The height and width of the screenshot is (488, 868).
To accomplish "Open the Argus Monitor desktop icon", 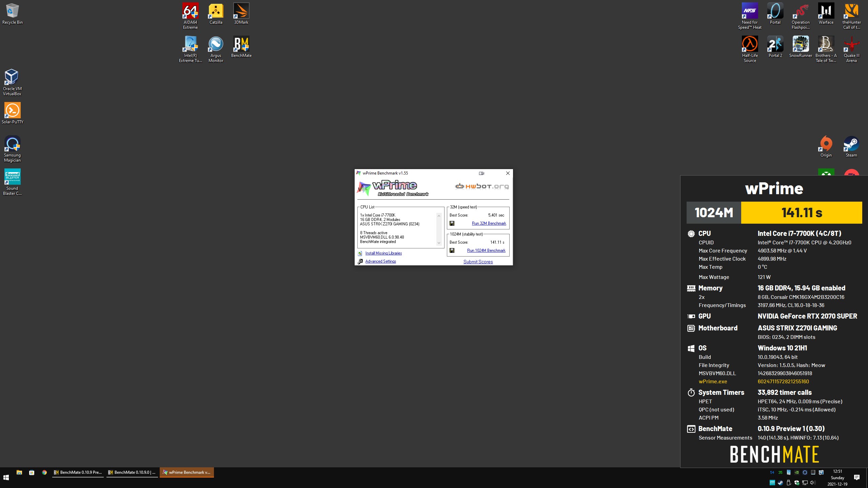I will pyautogui.click(x=216, y=49).
